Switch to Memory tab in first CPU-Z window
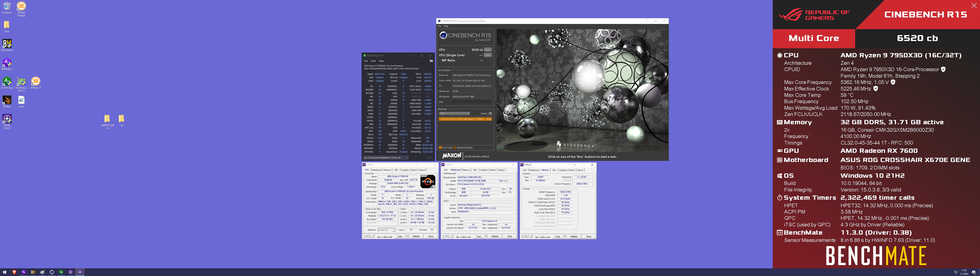The width and height of the screenshot is (980, 276). 387,170
